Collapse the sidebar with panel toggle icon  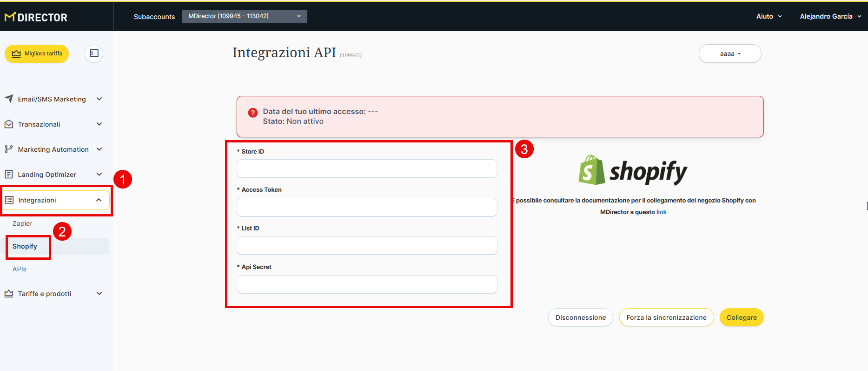(94, 54)
